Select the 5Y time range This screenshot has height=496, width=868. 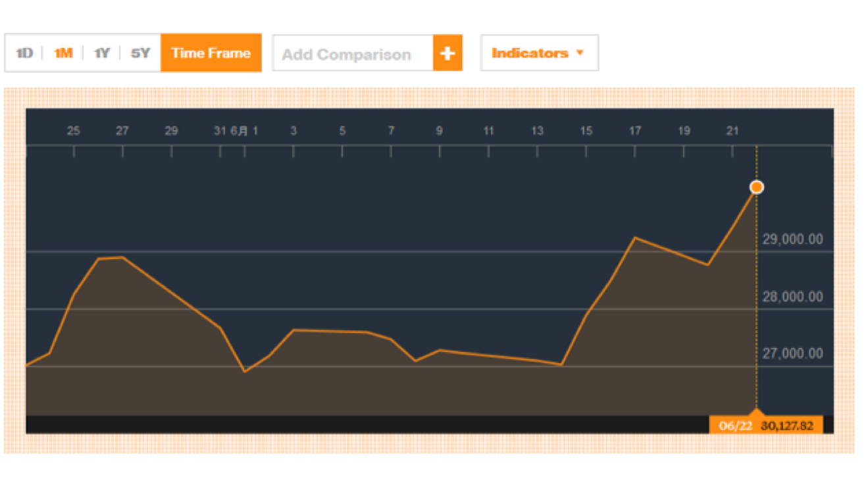(x=140, y=53)
